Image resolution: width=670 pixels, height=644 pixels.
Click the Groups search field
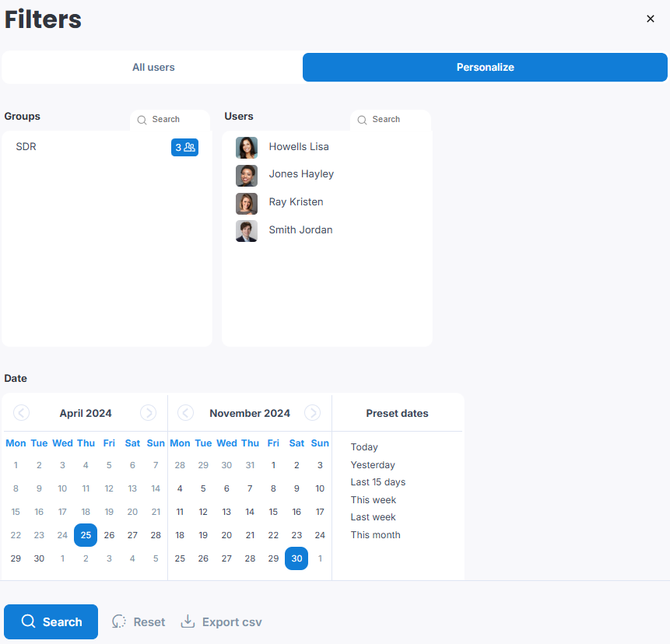coord(170,120)
